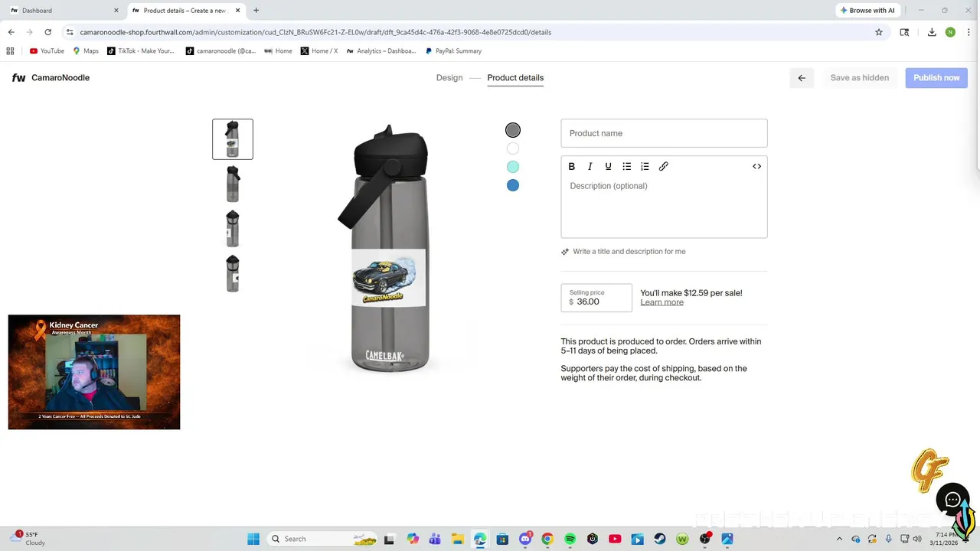Select the first bottle preview thumbnail

click(233, 139)
